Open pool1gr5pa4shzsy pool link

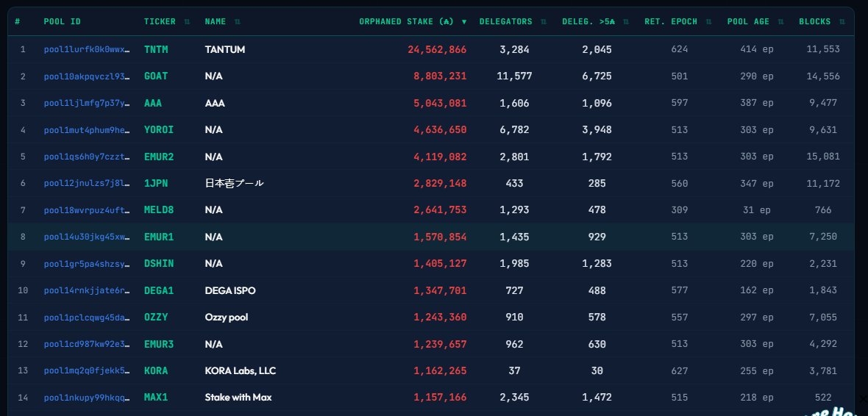87,264
